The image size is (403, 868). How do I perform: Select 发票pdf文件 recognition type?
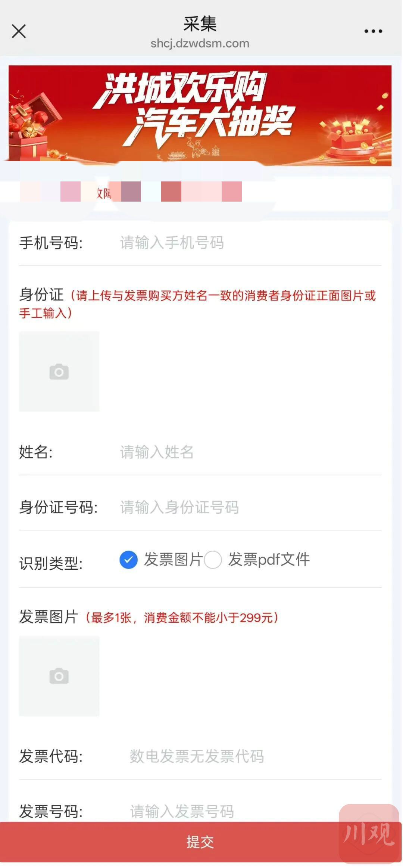[x=213, y=560]
